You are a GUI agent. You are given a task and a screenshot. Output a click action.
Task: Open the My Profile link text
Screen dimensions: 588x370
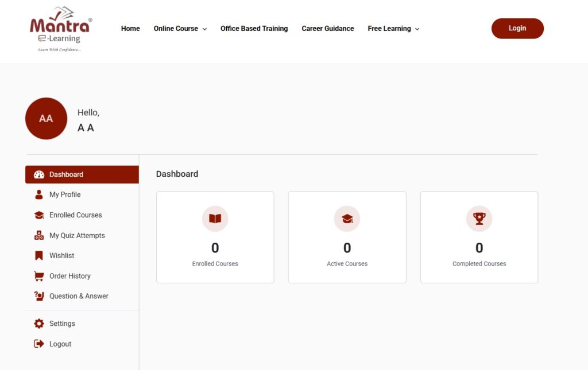coord(65,195)
